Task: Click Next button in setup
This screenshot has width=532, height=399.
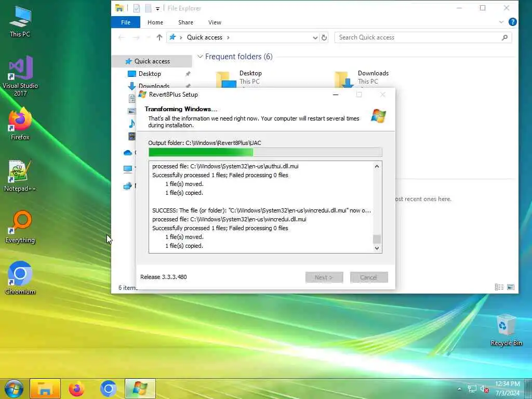Action: tap(324, 277)
